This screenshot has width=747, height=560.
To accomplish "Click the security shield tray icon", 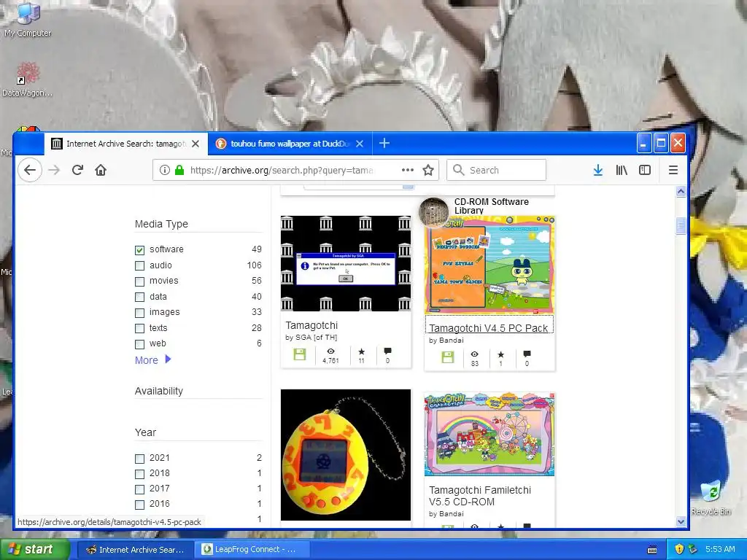I will tap(679, 549).
